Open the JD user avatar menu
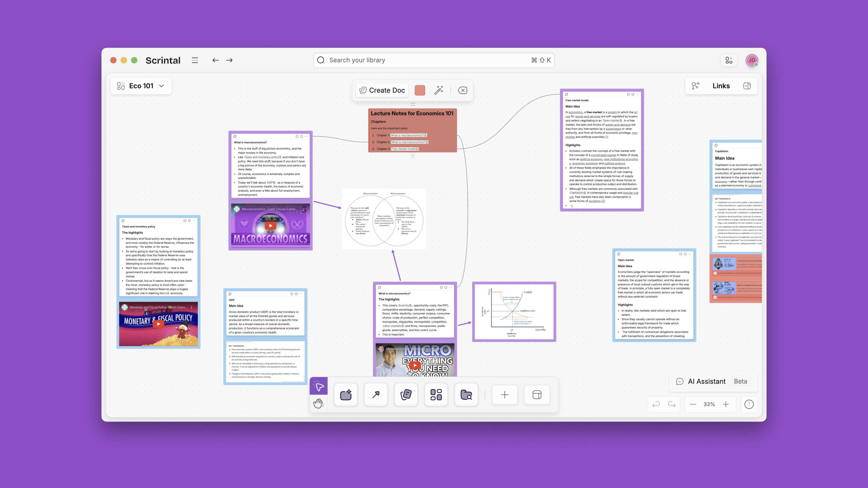The image size is (868, 488). 752,60
